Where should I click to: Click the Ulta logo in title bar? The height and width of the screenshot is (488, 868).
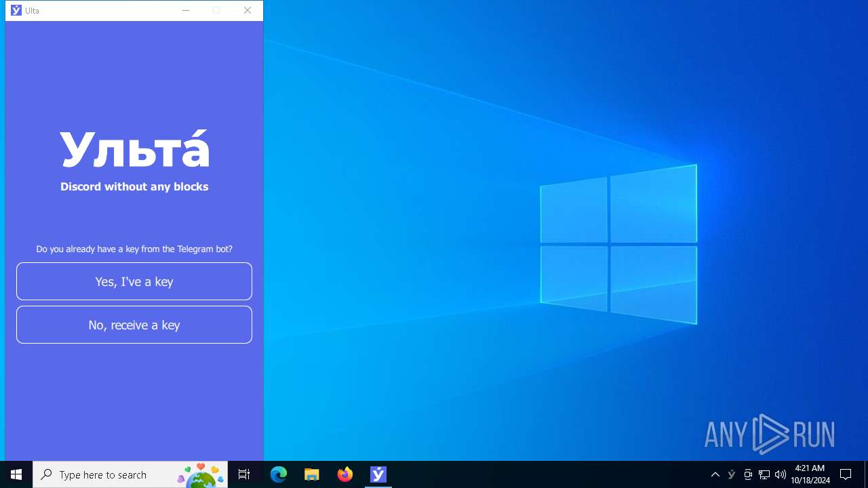point(16,10)
